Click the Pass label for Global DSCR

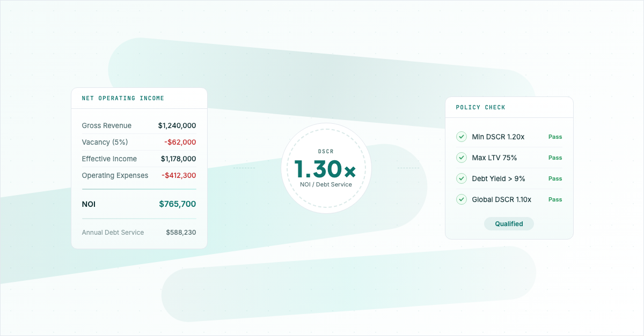tap(555, 200)
